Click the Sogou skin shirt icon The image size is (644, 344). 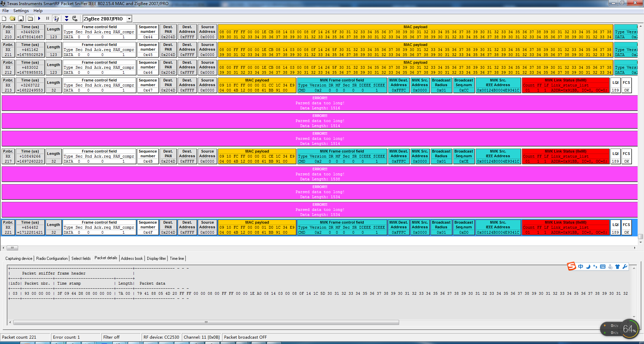618,267
